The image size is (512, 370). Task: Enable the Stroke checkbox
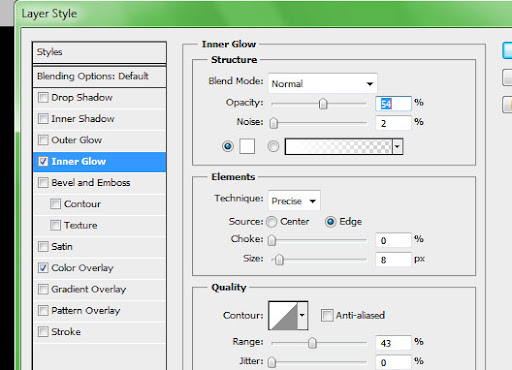click(x=43, y=332)
